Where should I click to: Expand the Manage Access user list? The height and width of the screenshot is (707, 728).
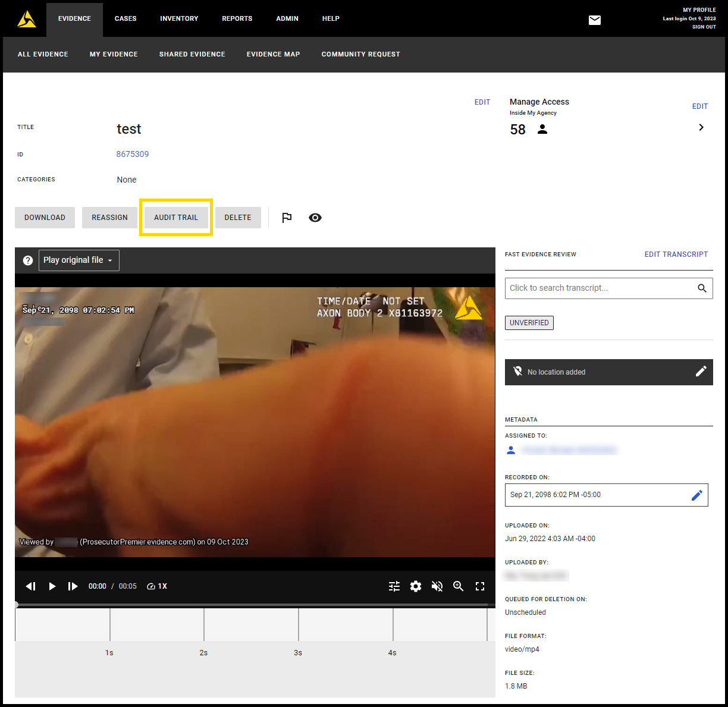pyautogui.click(x=701, y=127)
